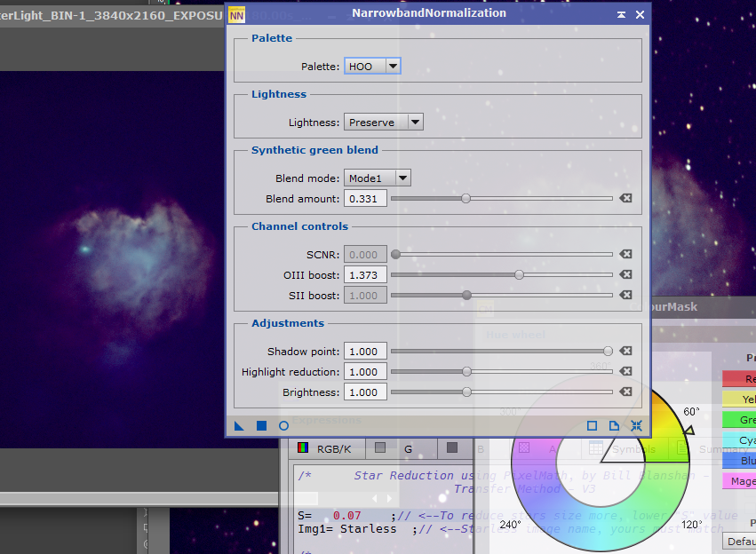This screenshot has height=554, width=756.
Task: Click the SCNR value field
Action: point(365,254)
